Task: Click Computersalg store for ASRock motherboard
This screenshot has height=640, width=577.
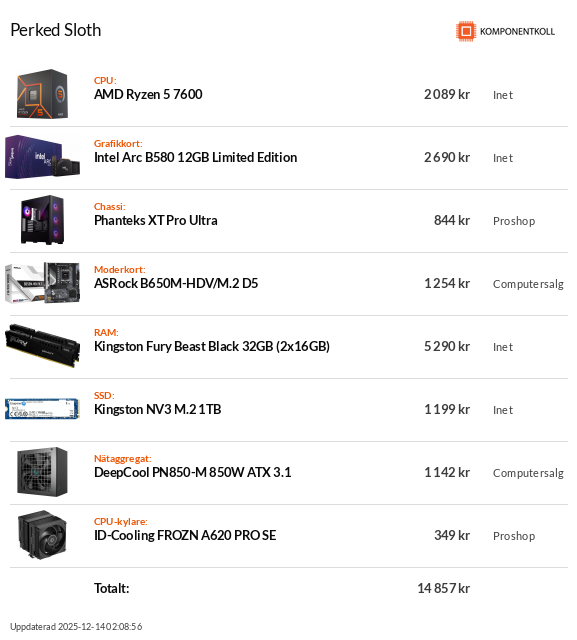Action: pos(528,284)
